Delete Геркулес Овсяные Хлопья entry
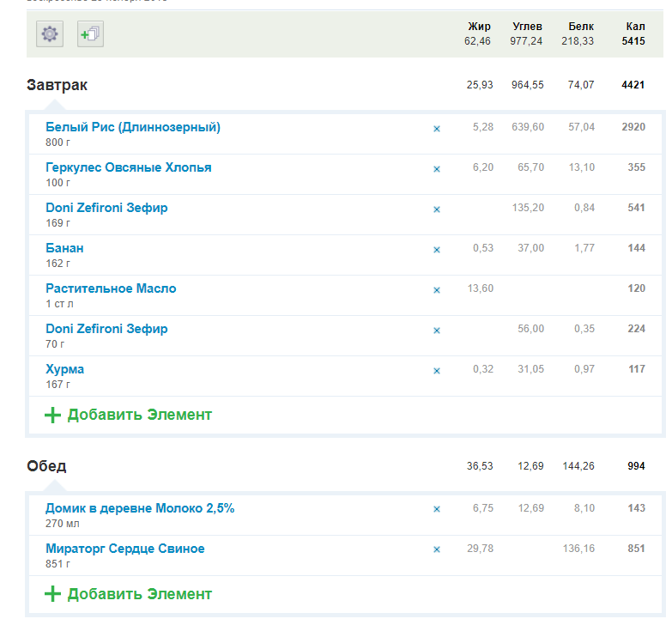 tap(436, 169)
